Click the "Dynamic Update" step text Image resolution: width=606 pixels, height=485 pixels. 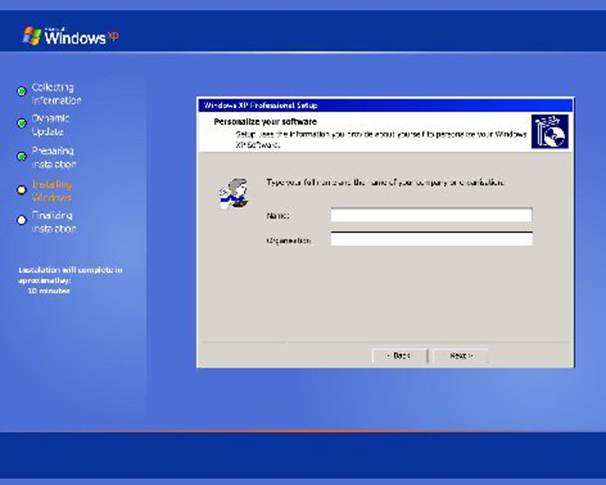click(51, 125)
